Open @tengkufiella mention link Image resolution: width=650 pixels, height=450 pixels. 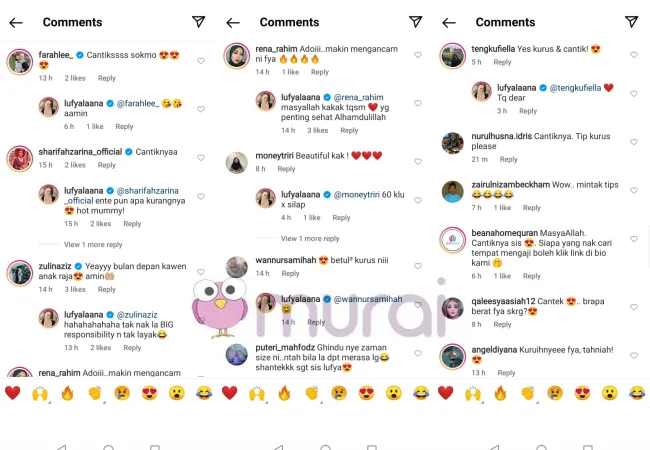(x=575, y=88)
